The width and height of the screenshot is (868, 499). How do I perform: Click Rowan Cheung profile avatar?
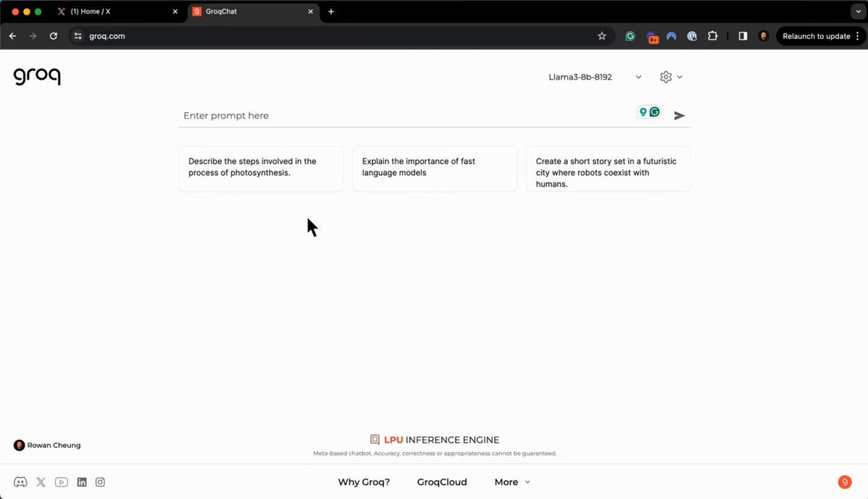click(x=20, y=445)
